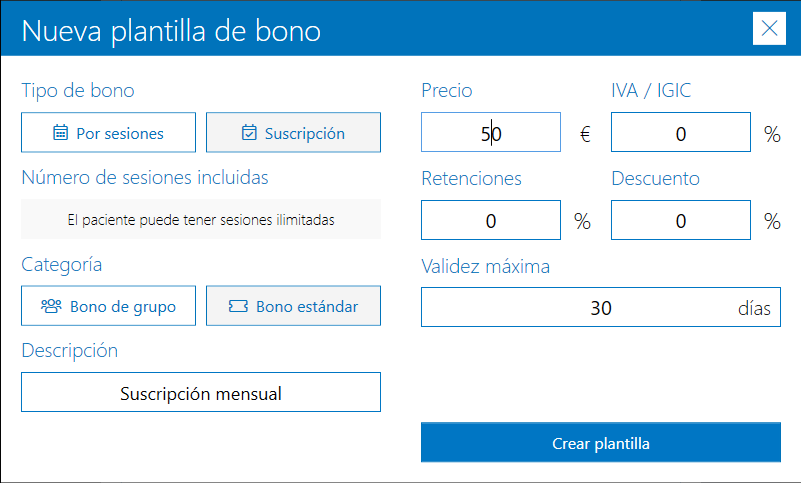Click the calendar icon on Por sesiones
This screenshot has width=801, height=483.
pos(60,133)
